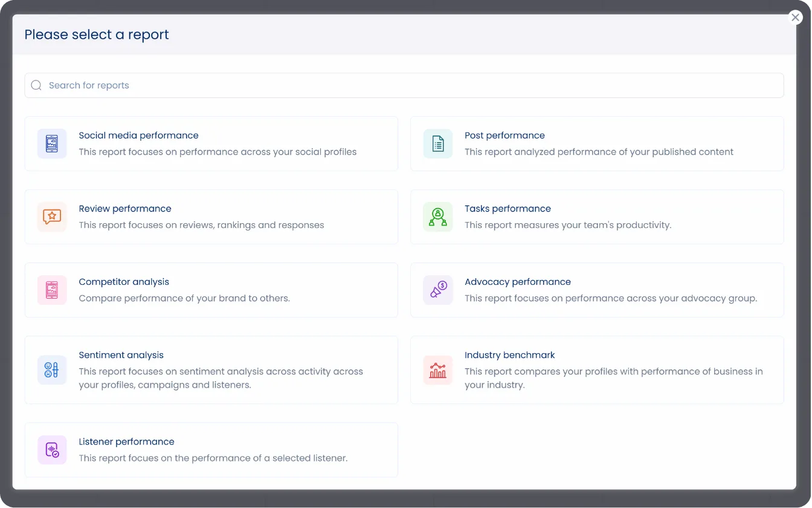Click the Competitor analysis icon
812x508 pixels.
pyautogui.click(x=51, y=290)
